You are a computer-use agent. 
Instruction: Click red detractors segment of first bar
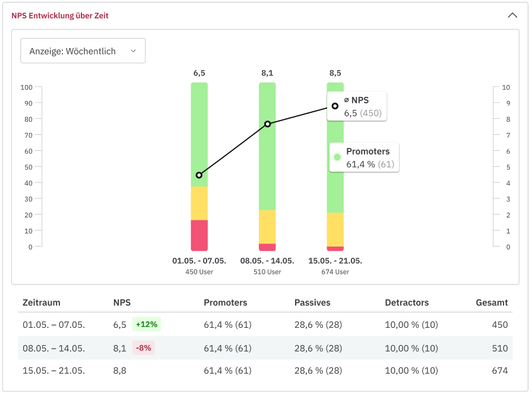pyautogui.click(x=199, y=235)
